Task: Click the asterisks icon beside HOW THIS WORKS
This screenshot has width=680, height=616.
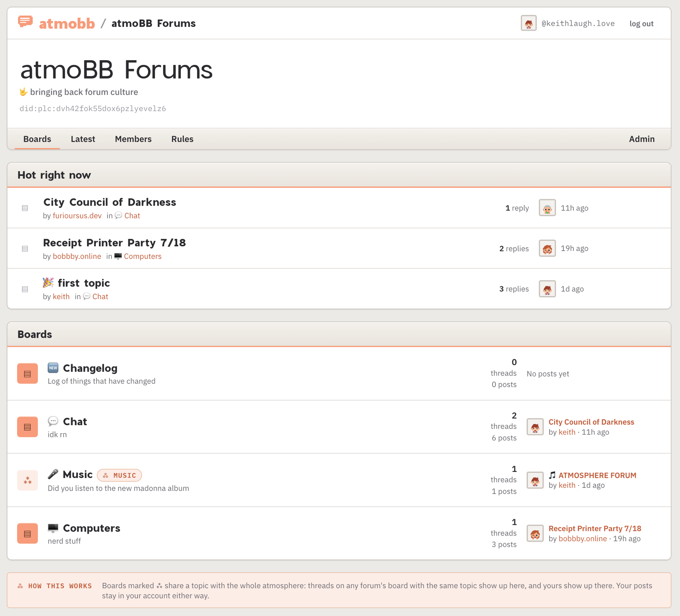Action: (20, 586)
